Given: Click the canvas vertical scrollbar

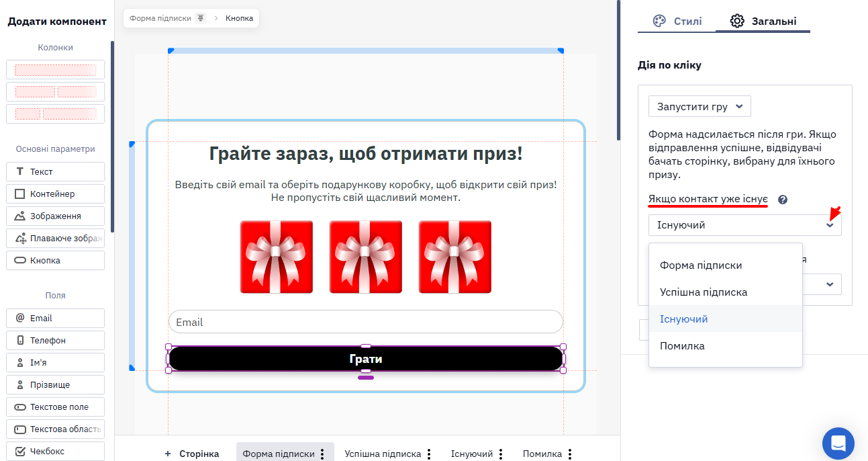Looking at the screenshot, I should [618, 70].
